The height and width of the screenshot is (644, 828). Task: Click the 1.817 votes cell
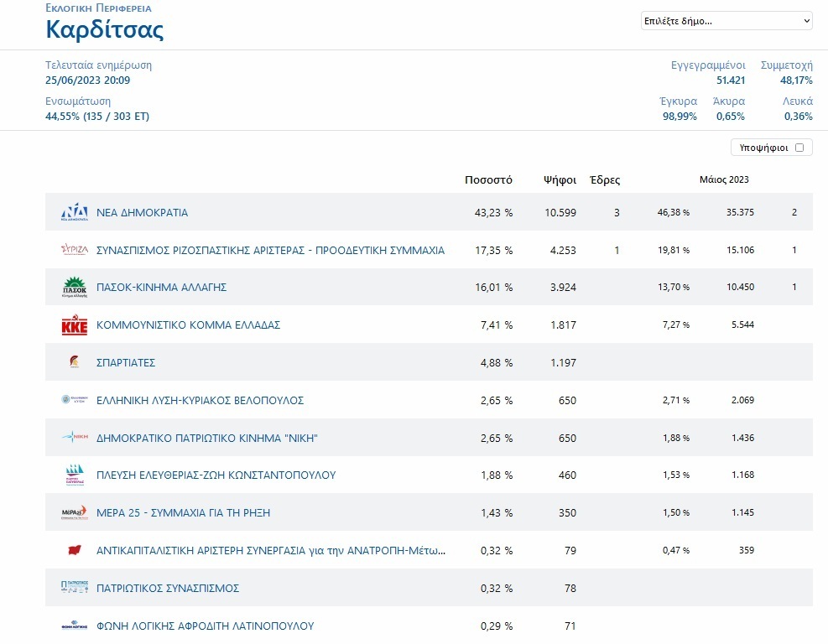pyautogui.click(x=563, y=325)
